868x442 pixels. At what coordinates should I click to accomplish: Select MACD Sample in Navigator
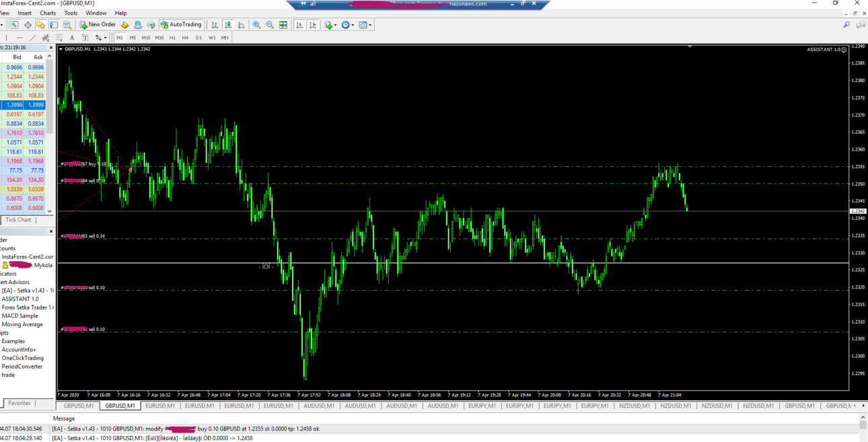pyautogui.click(x=20, y=316)
